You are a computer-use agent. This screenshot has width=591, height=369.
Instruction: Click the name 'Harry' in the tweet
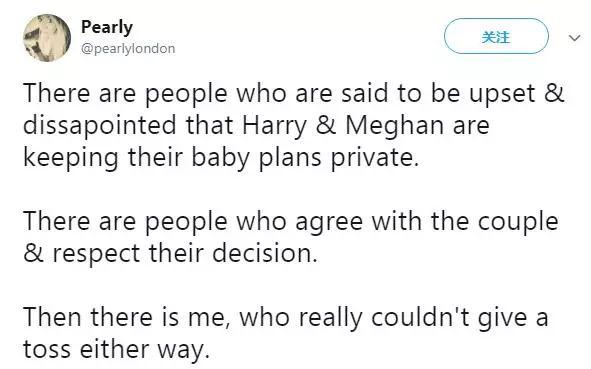[274, 126]
